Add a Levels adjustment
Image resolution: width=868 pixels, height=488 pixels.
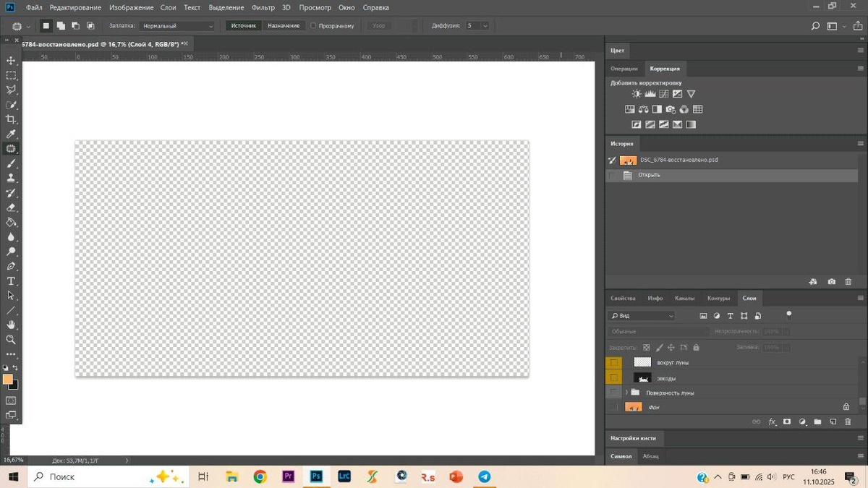point(650,94)
